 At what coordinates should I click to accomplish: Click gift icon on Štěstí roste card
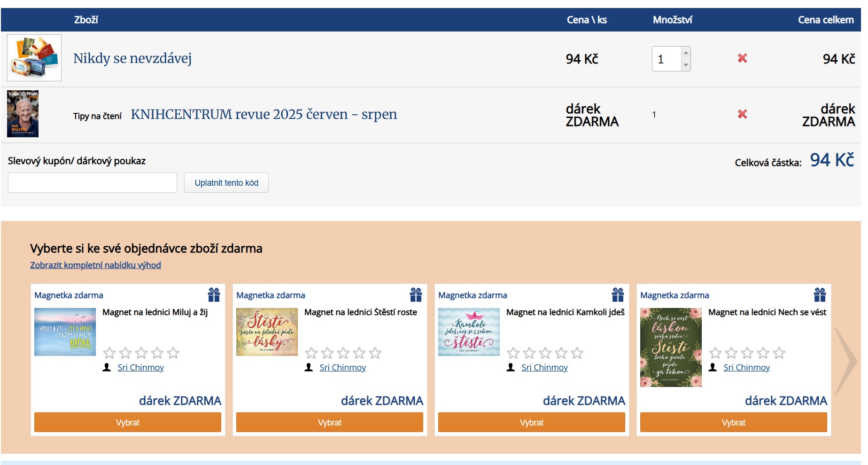tap(416, 295)
